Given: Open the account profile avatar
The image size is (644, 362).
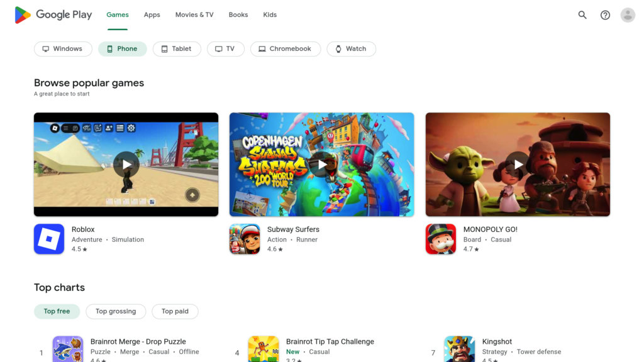Looking at the screenshot, I should (x=628, y=15).
